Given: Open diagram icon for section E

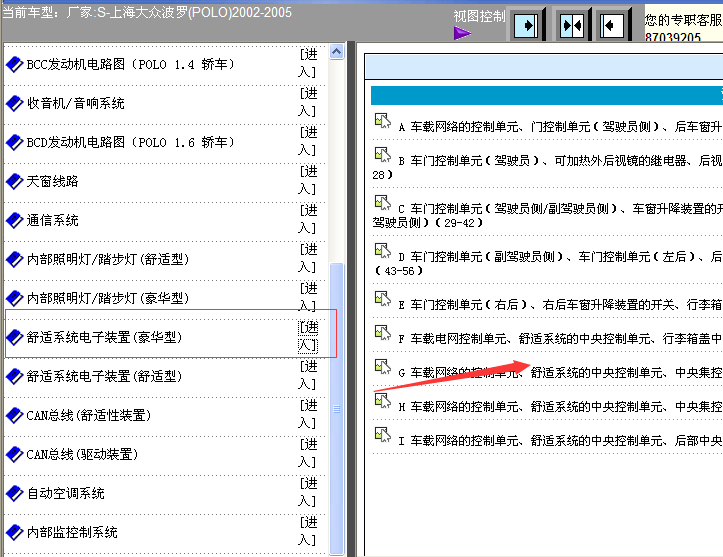Looking at the screenshot, I should [x=383, y=299].
